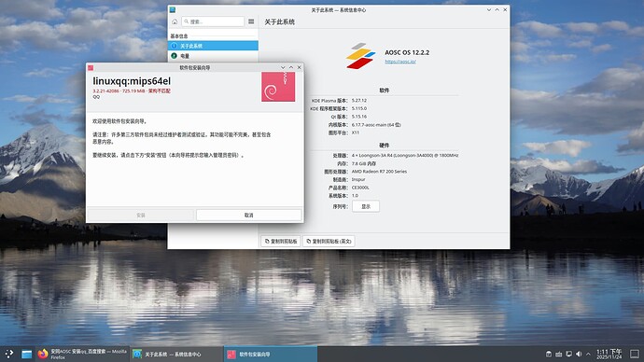
Task: Close the Info Center window
Action: coord(505,10)
